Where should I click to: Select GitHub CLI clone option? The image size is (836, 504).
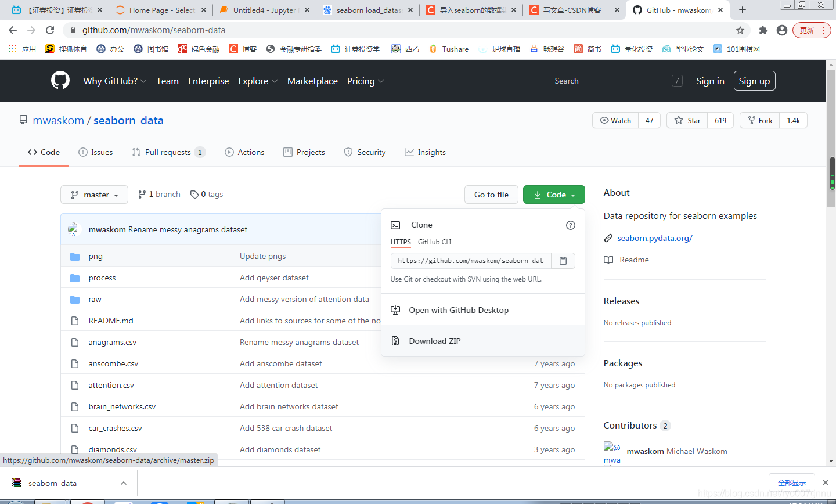434,242
